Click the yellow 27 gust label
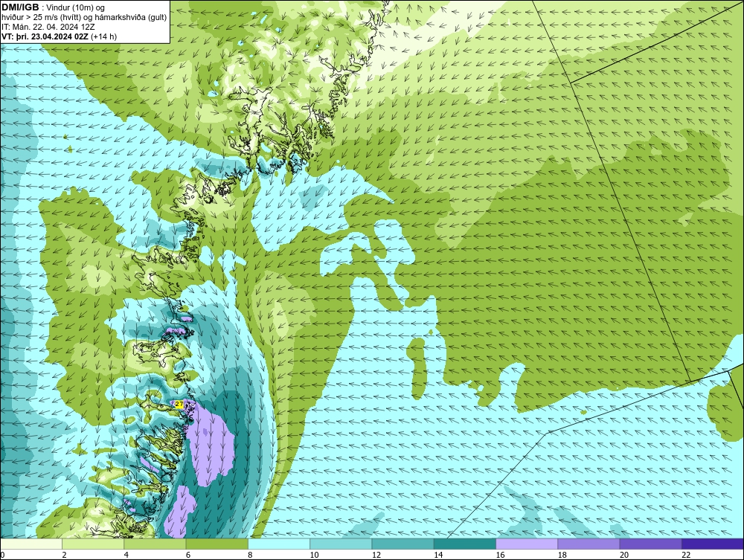 (179, 404)
